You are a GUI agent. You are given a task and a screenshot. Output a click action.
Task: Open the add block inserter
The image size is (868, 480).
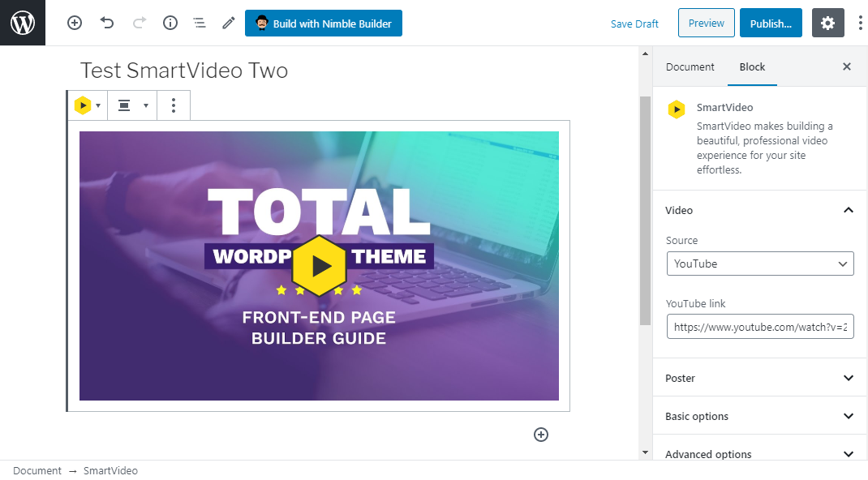tap(74, 23)
